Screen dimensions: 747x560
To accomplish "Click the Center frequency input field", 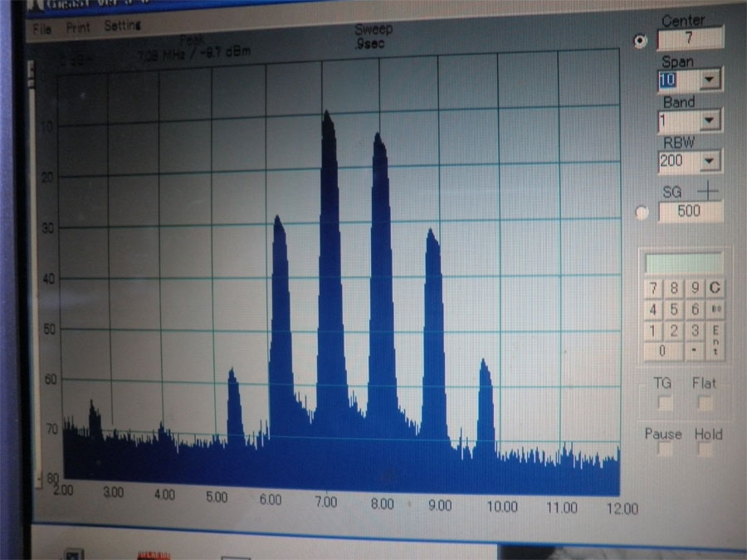I will pos(690,39).
